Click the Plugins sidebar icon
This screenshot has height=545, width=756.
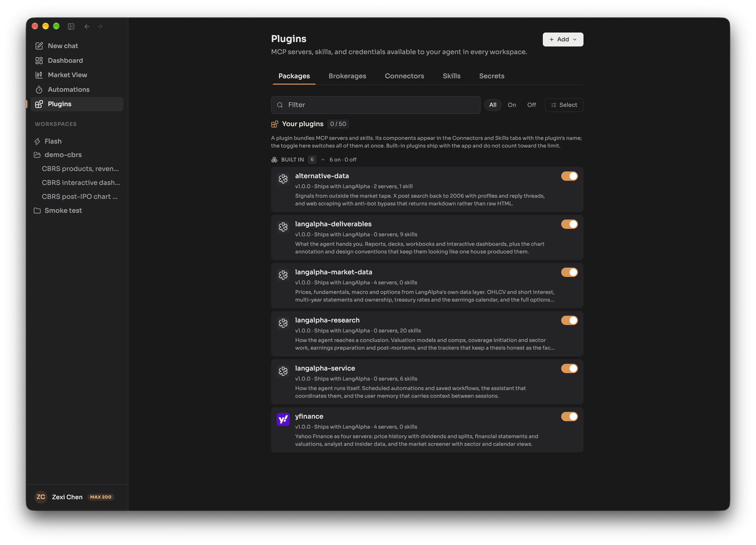click(x=39, y=104)
